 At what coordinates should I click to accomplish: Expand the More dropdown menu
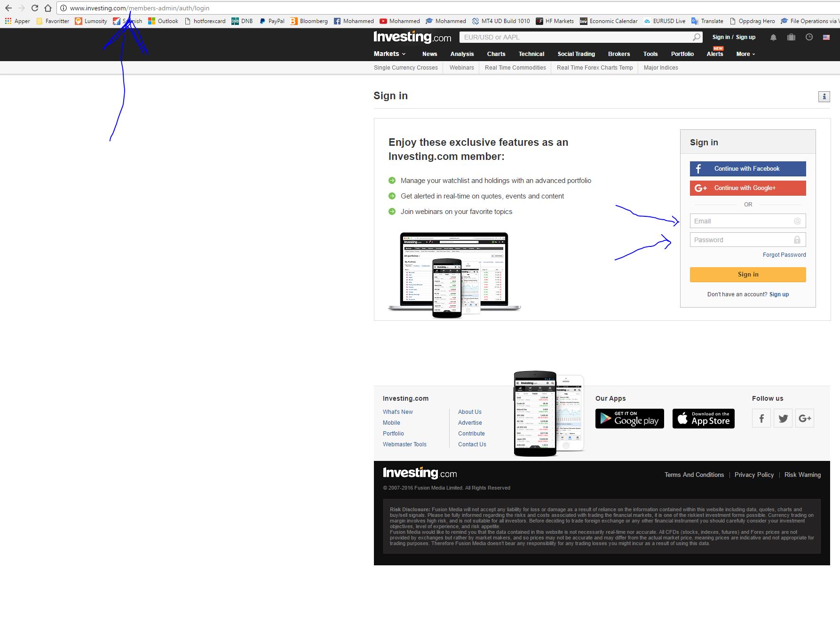click(x=745, y=54)
